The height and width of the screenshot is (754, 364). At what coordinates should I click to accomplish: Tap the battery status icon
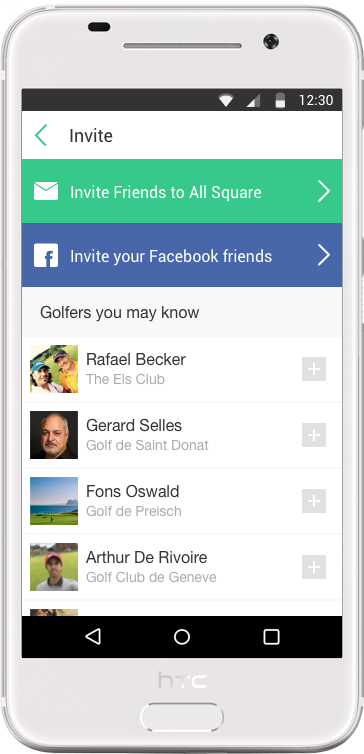280,100
